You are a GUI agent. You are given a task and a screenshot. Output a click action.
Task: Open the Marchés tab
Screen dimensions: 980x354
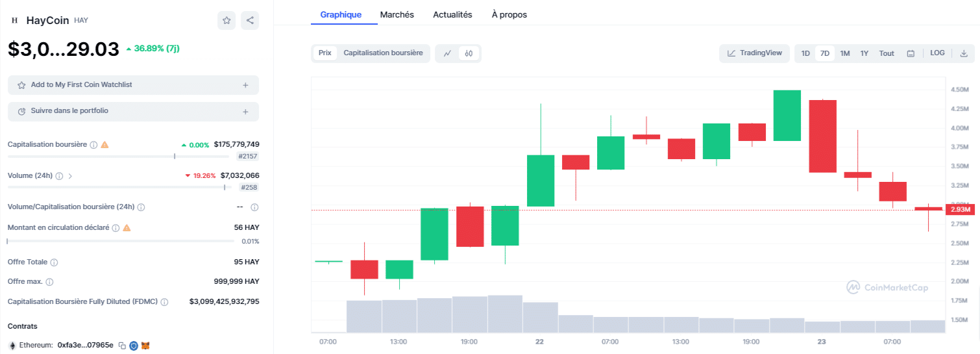pos(397,14)
